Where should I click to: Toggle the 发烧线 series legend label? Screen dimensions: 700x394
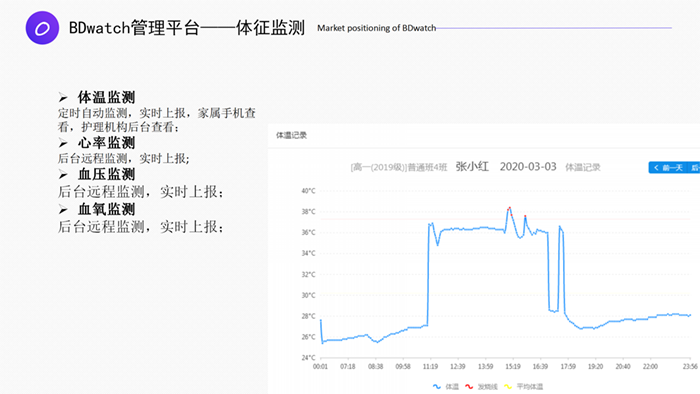(x=488, y=386)
